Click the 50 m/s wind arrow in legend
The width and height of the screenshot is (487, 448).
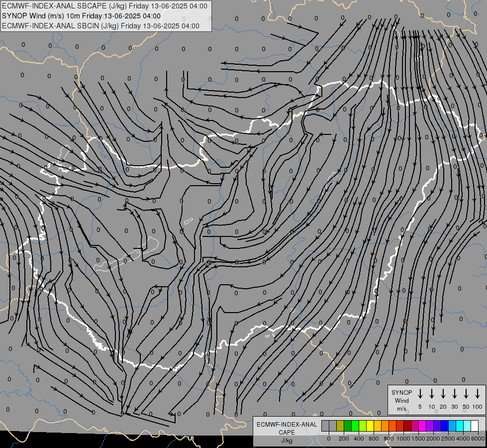(x=466, y=394)
